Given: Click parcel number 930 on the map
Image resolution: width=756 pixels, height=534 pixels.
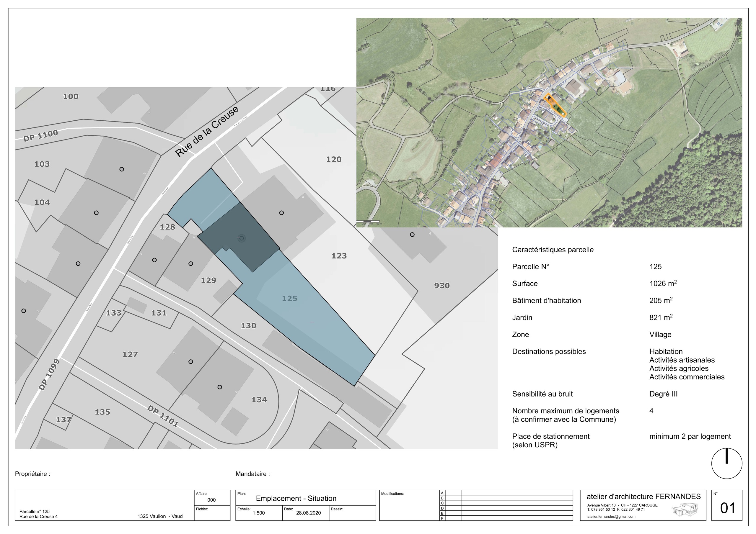Looking at the screenshot, I should [x=441, y=286].
